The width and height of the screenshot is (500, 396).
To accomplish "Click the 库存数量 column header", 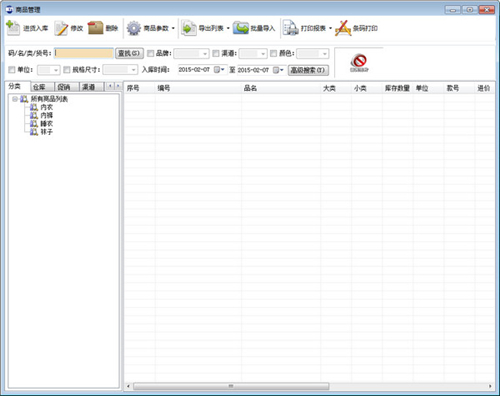I will (x=398, y=88).
